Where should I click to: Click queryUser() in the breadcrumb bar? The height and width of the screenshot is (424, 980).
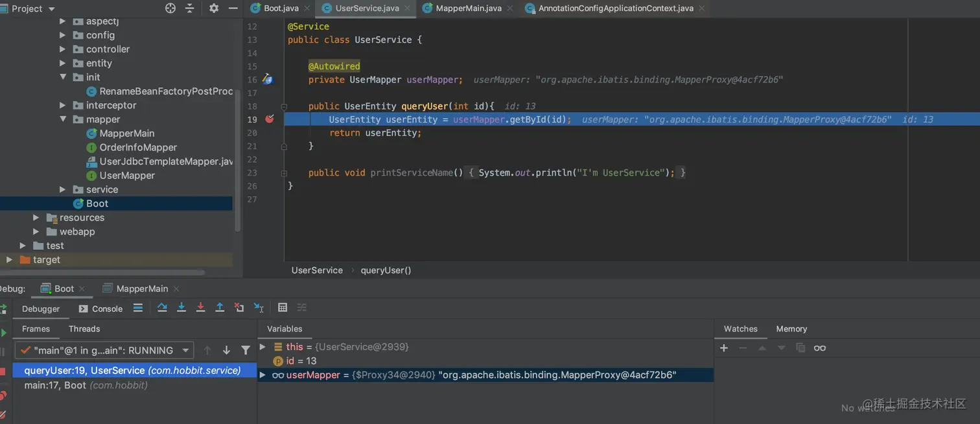pyautogui.click(x=386, y=270)
